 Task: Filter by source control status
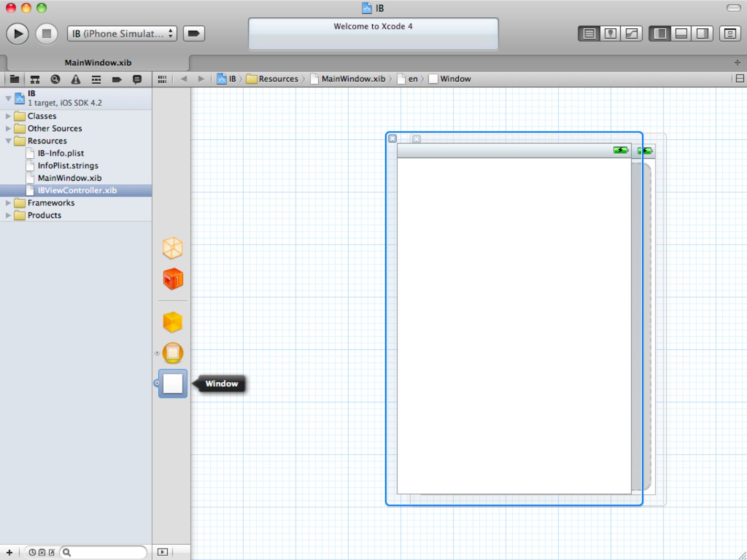[x=42, y=552]
